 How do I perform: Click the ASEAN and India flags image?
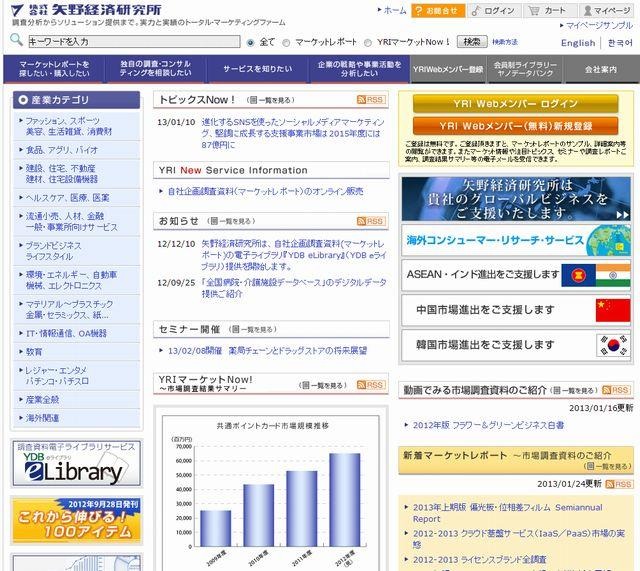596,275
